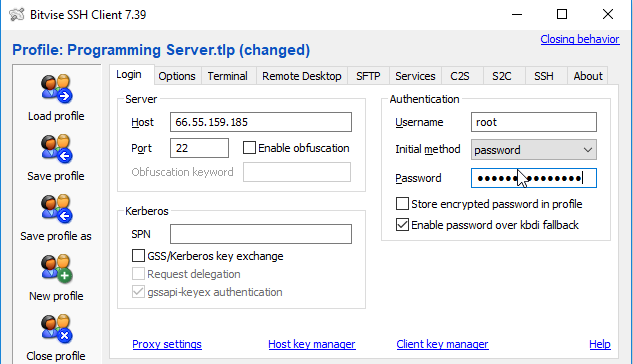The image size is (633, 364).
Task: Open the Remote Desktop tab
Action: (302, 76)
